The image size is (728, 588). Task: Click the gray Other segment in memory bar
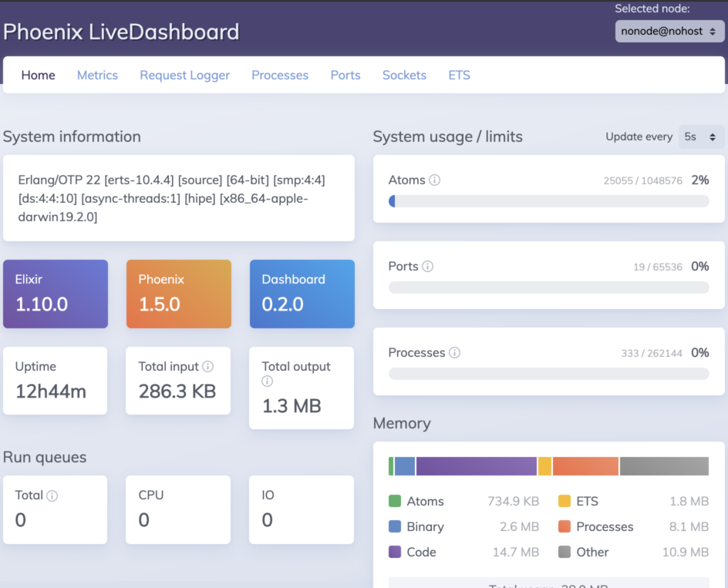click(665, 466)
